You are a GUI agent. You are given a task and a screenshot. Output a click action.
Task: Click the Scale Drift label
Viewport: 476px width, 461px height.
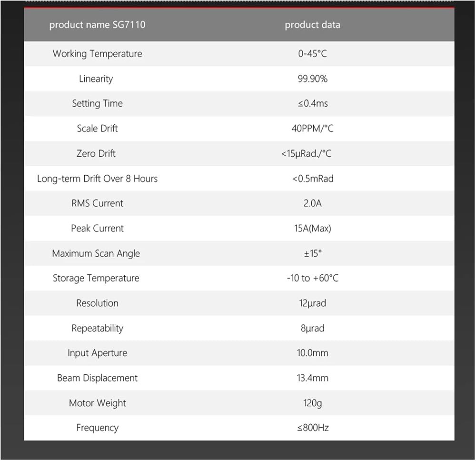pyautogui.click(x=97, y=129)
